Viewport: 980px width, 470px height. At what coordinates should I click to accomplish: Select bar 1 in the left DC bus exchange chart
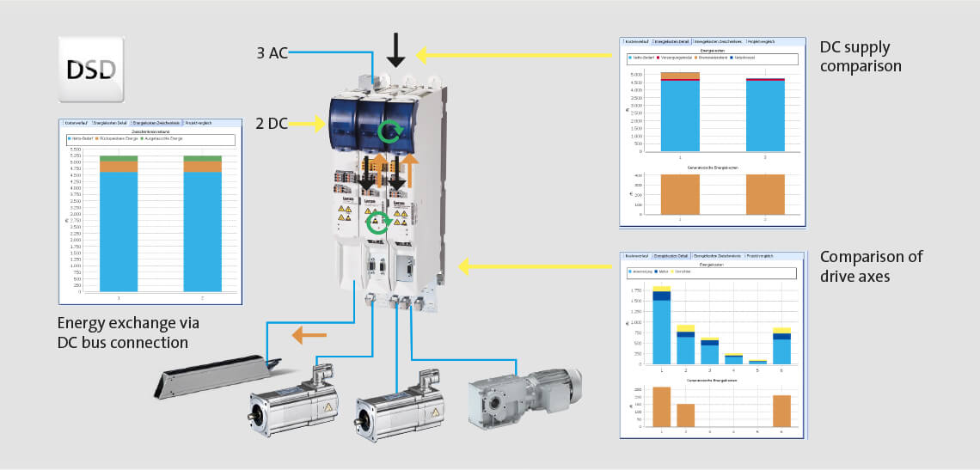(x=119, y=223)
